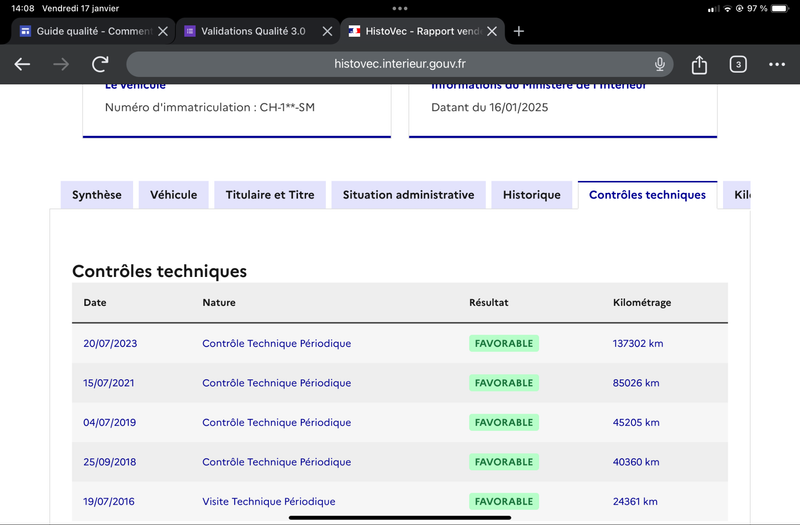Screen dimensions: 800x525
Task: Open the Véhicule tab
Action: pos(173,195)
